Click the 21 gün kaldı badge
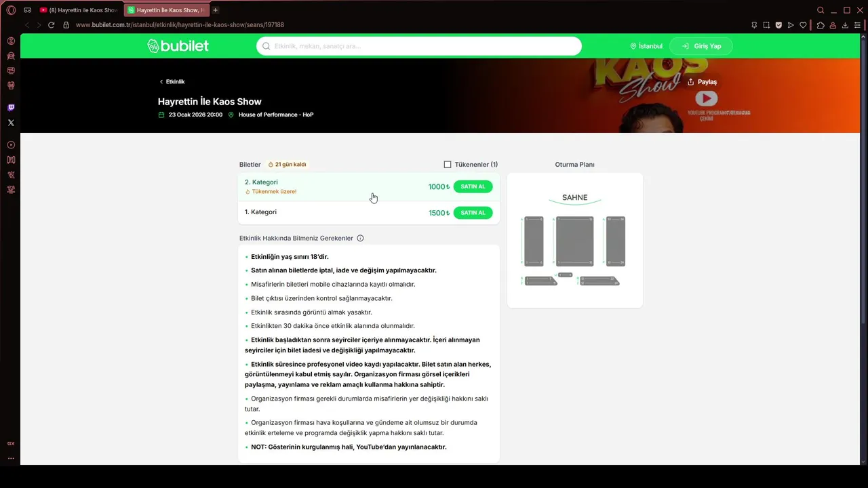Screen dimensions: 868x488 [288, 165]
